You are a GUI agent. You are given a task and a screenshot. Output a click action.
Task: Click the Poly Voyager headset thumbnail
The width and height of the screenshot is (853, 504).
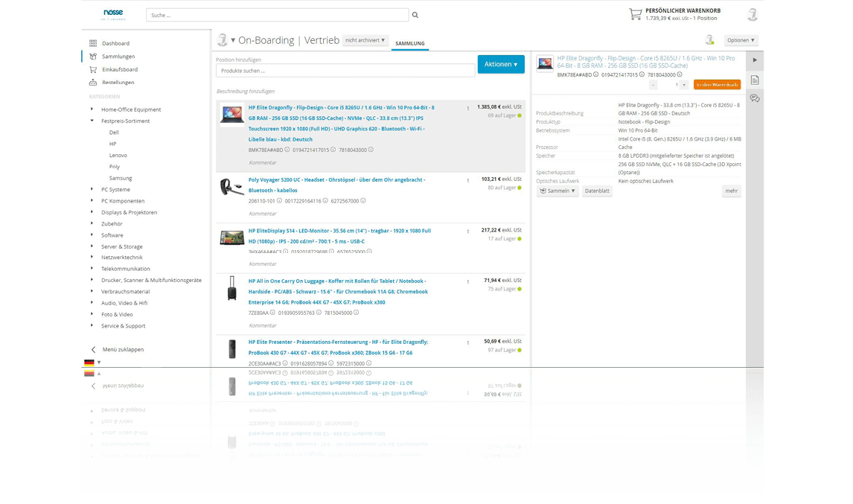(x=231, y=187)
